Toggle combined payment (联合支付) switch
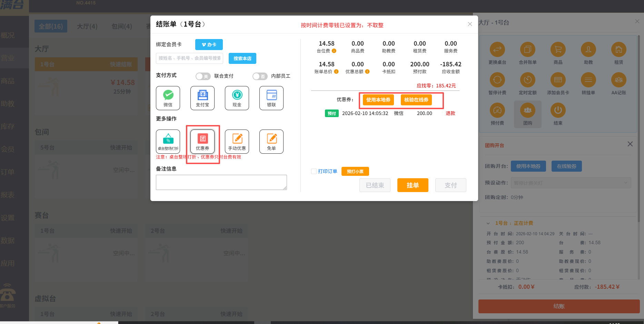Viewport: 644px width, 324px height. tap(203, 76)
